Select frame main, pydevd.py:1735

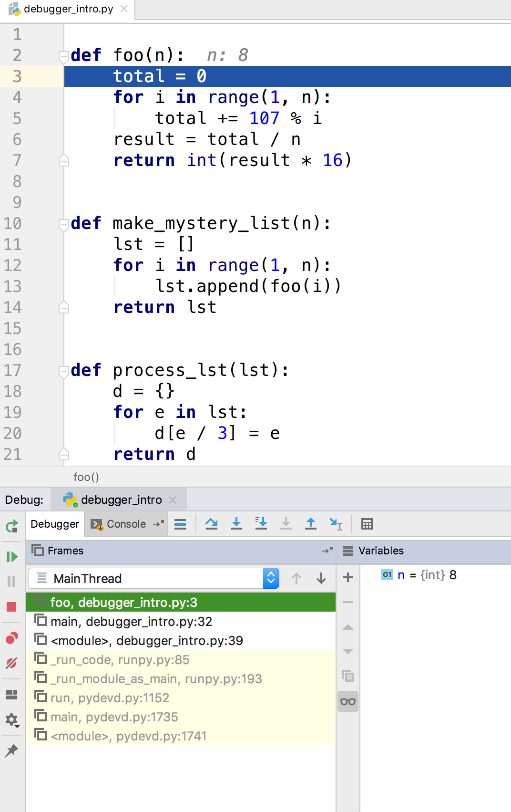coord(181,717)
